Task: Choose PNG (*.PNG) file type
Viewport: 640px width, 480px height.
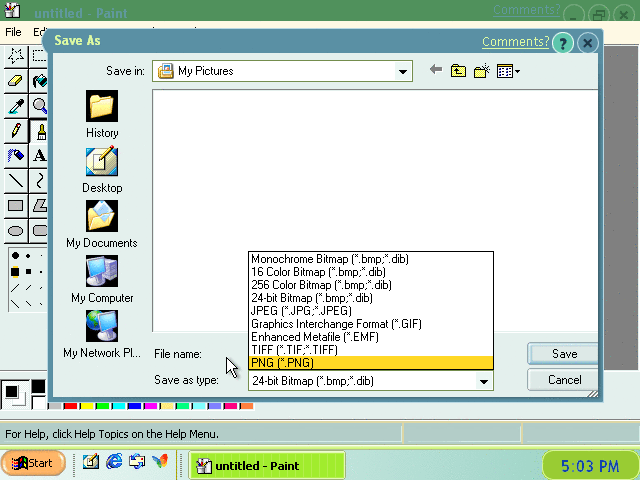Action: tap(371, 363)
